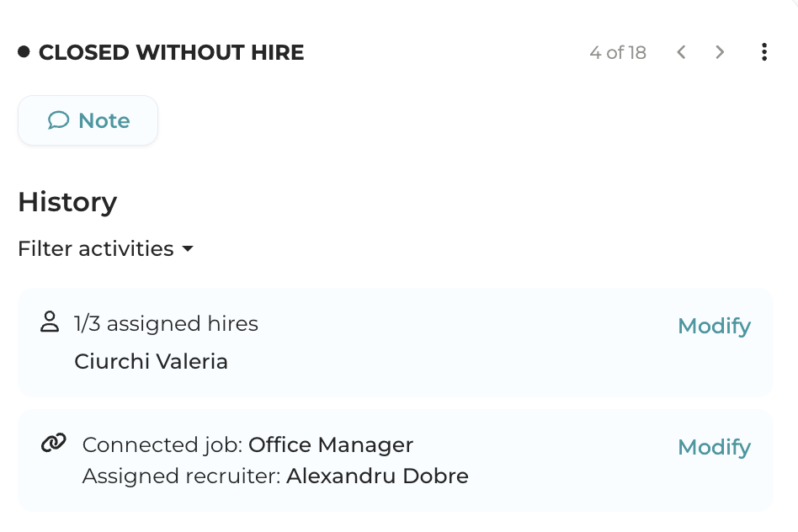Click the Assigned recruiter label
Image resolution: width=798 pixels, height=532 pixels.
coord(181,476)
